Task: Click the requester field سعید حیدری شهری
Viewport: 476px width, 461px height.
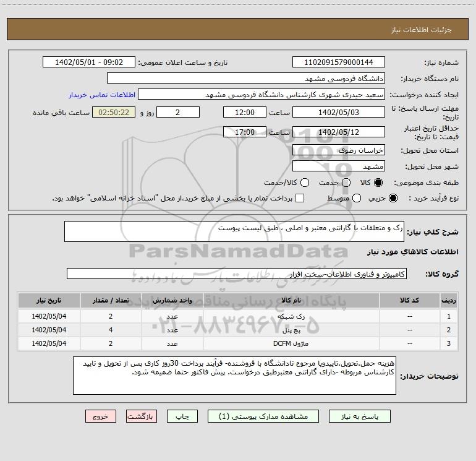Action: click(261, 95)
